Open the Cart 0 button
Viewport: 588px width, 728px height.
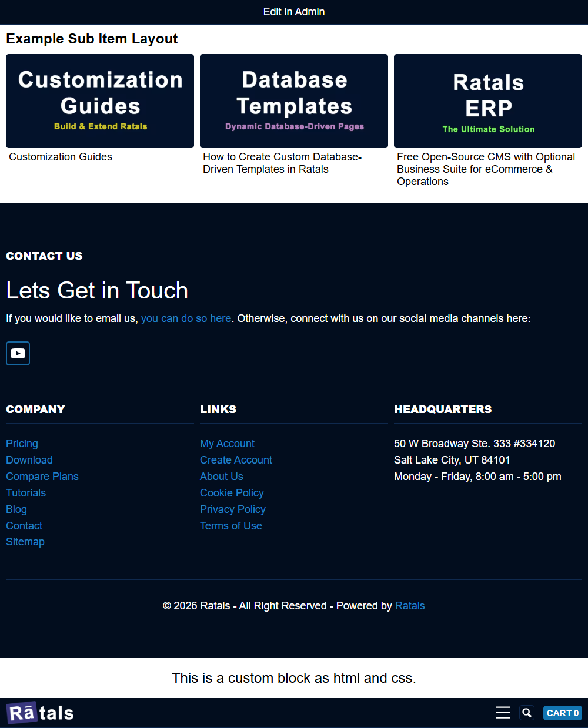point(563,713)
